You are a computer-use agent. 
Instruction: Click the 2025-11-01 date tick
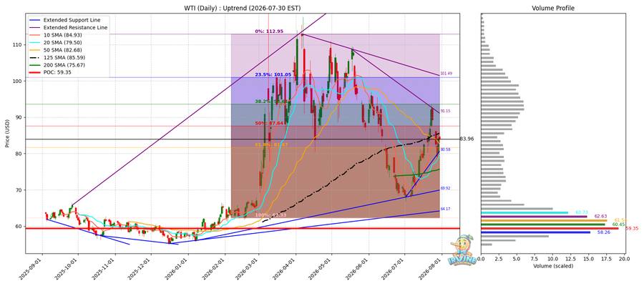tap(106, 269)
